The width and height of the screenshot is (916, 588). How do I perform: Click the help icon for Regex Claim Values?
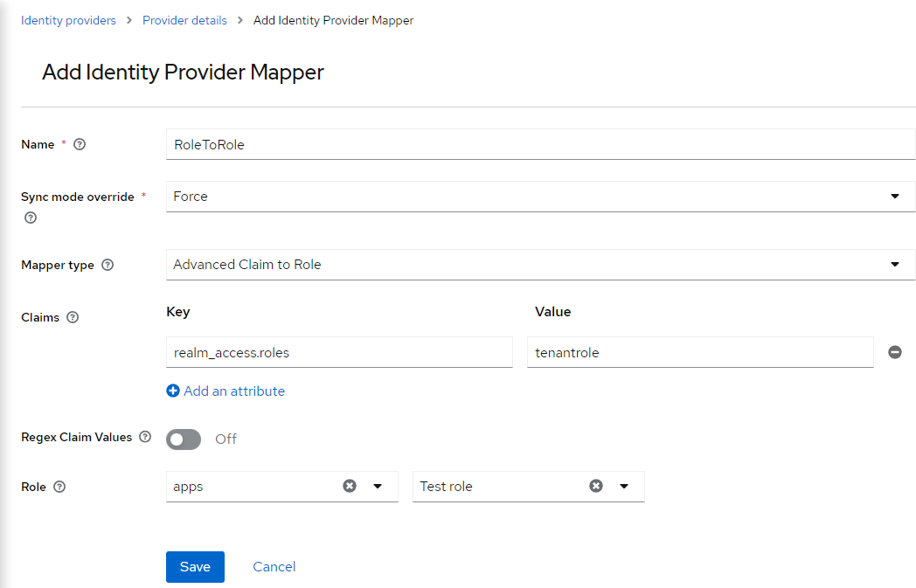coord(144,437)
